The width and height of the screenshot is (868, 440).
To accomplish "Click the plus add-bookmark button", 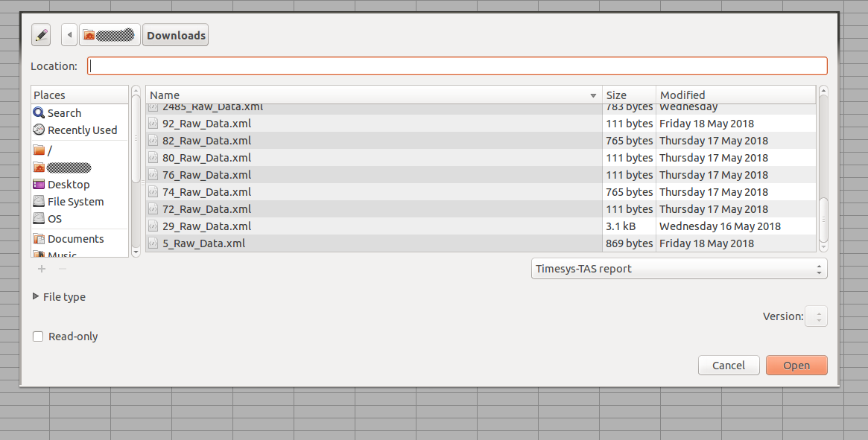I will [x=42, y=269].
